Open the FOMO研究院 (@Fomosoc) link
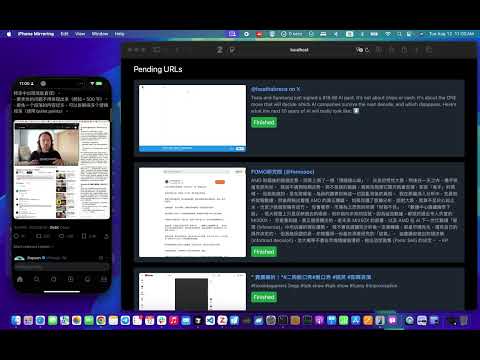480x360 pixels. pos(283,172)
